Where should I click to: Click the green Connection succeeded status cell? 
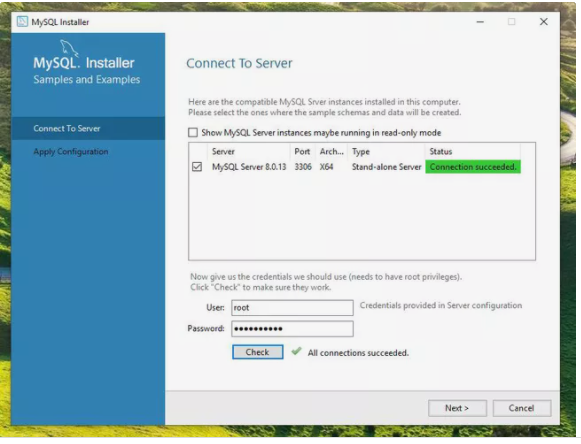473,167
